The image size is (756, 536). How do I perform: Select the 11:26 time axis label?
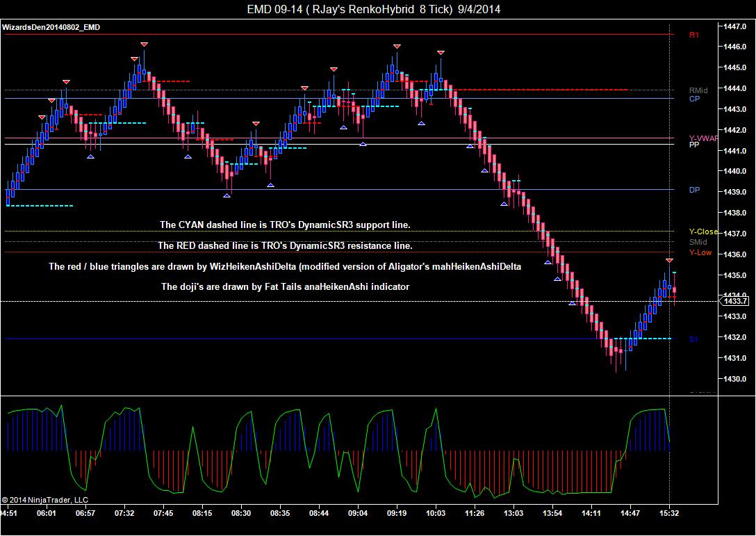475,513
